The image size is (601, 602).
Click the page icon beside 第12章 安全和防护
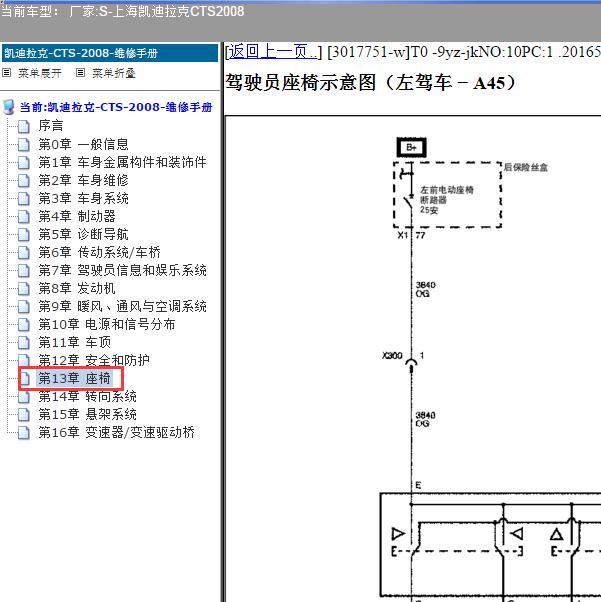pos(24,360)
